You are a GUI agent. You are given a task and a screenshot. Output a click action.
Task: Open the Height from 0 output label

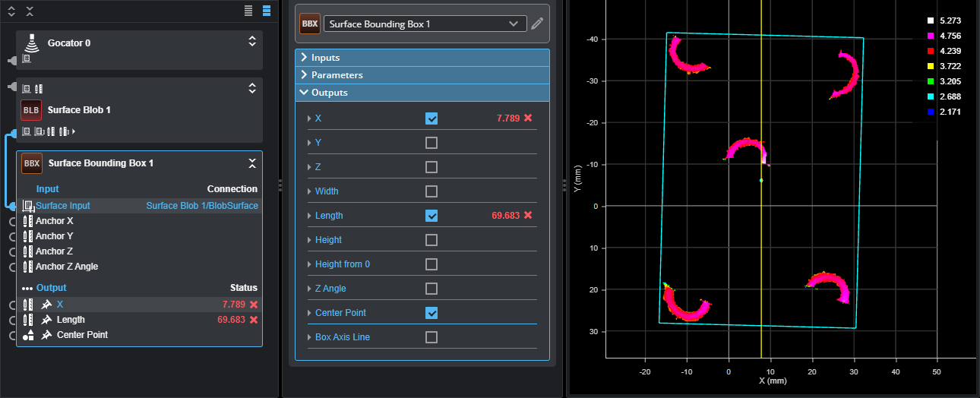[x=343, y=264]
